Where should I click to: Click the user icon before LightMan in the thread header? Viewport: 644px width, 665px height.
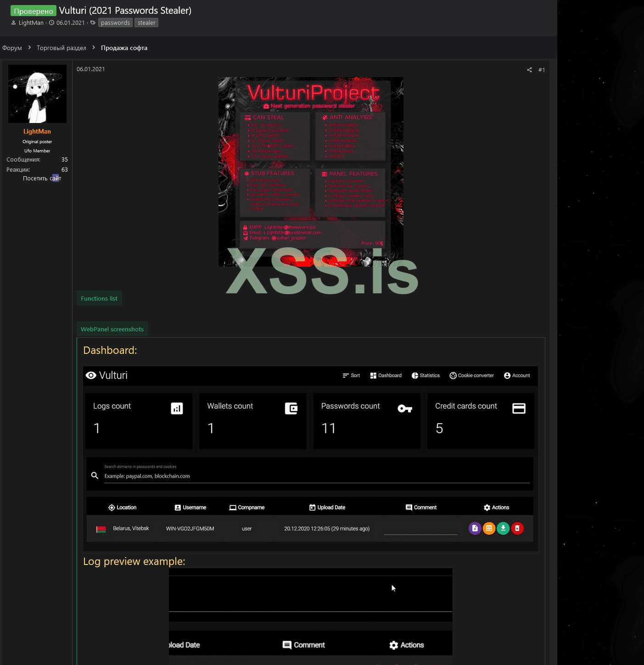pyautogui.click(x=13, y=22)
